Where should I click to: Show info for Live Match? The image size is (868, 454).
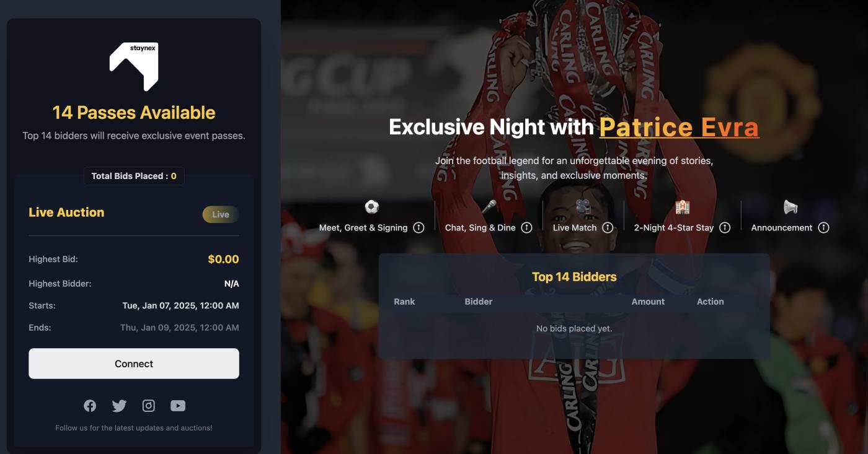[608, 227]
